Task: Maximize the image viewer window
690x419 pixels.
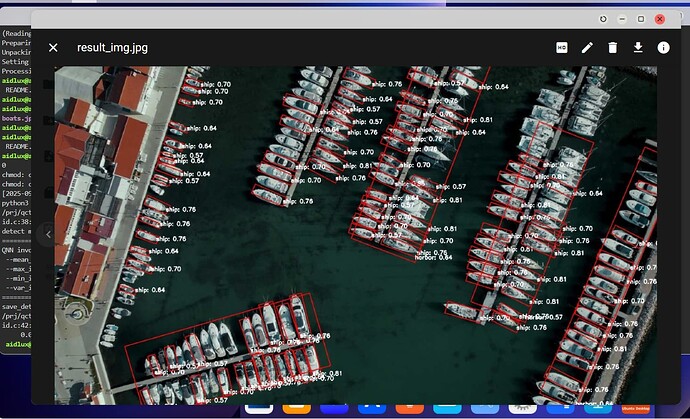Action: point(641,18)
